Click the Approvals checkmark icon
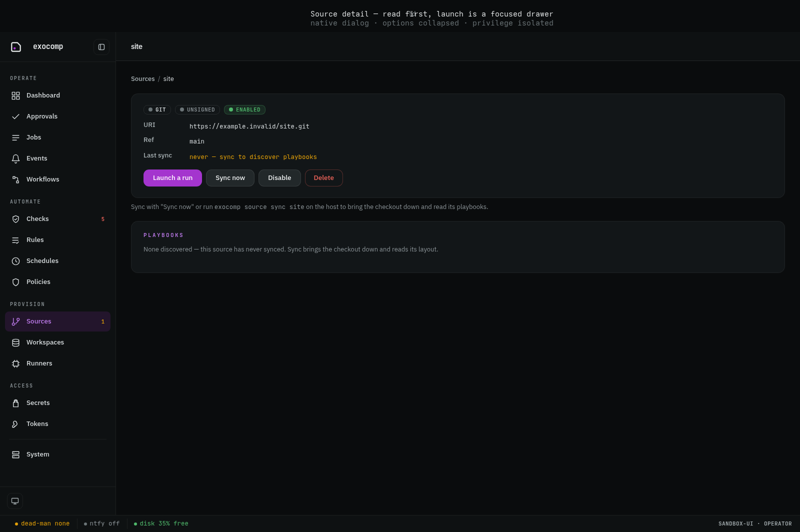800x532 pixels. pos(15,116)
